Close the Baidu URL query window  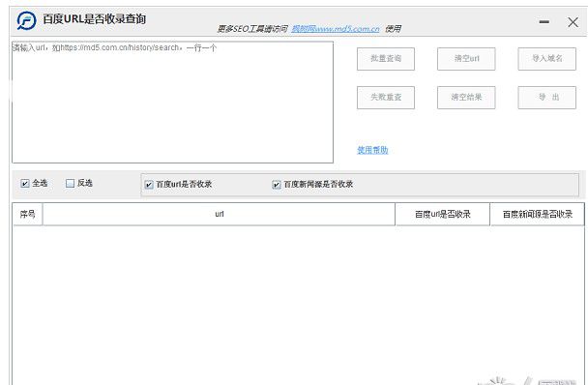point(573,22)
